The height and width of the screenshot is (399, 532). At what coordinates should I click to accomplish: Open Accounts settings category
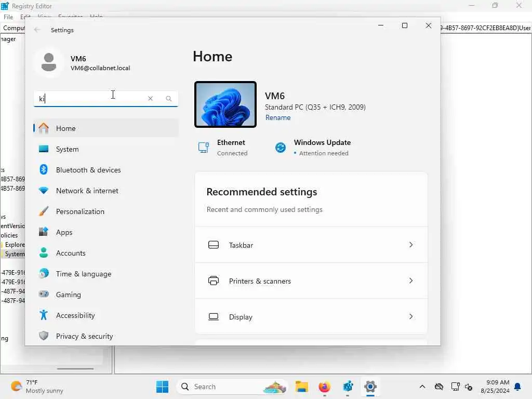click(106, 253)
